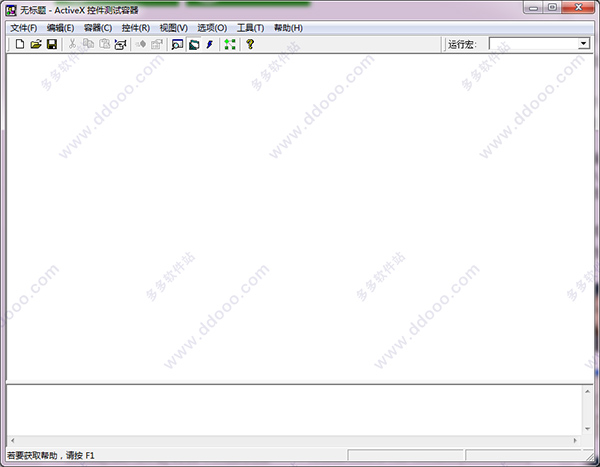Click the horizontal scrollbar right arrow
The width and height of the screenshot is (600, 467).
coord(575,441)
